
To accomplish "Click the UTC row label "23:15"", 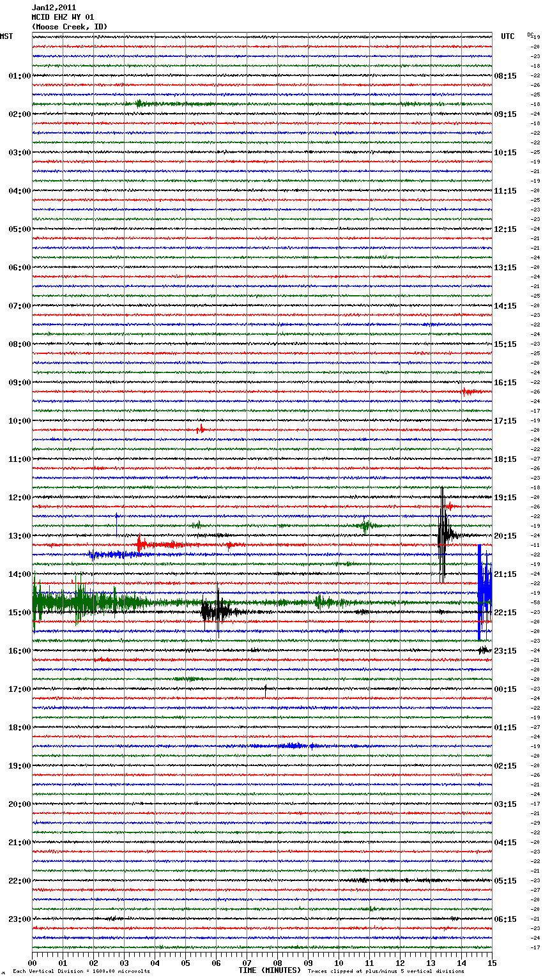I will coord(505,651).
